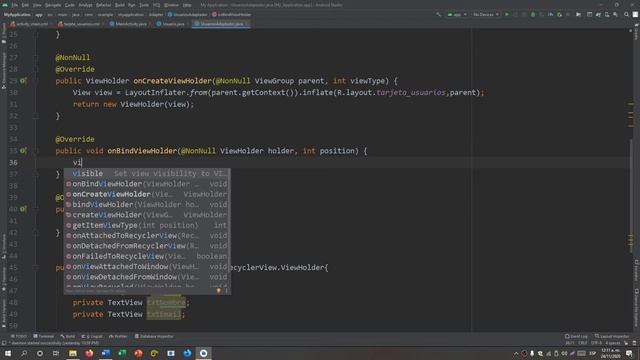Click the green Run app button
Viewport: 640px width, 360px height.
point(507,15)
